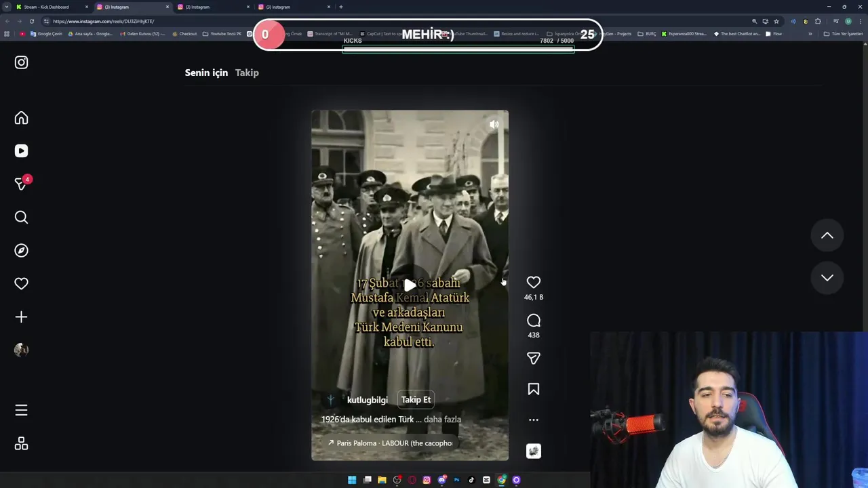Open Opera from the taskbar
The height and width of the screenshot is (488, 868).
pos(412,480)
